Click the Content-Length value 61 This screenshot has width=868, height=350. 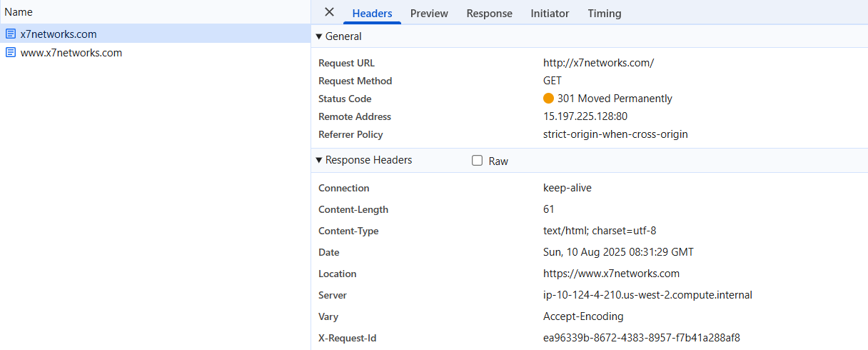point(549,209)
